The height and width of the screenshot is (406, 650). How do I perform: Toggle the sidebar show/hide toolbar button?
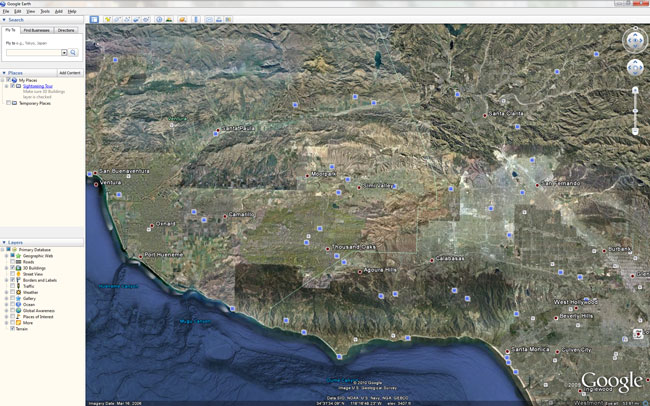[x=94, y=19]
